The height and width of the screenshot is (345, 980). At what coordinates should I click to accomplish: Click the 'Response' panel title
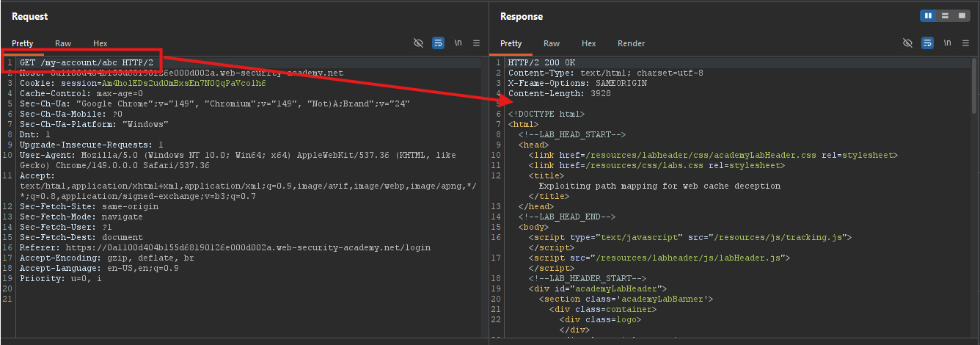point(521,16)
